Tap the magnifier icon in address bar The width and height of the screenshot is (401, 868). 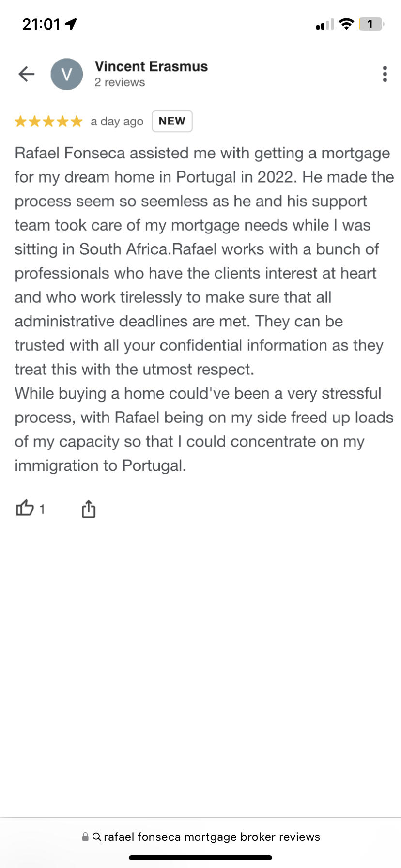[96, 837]
